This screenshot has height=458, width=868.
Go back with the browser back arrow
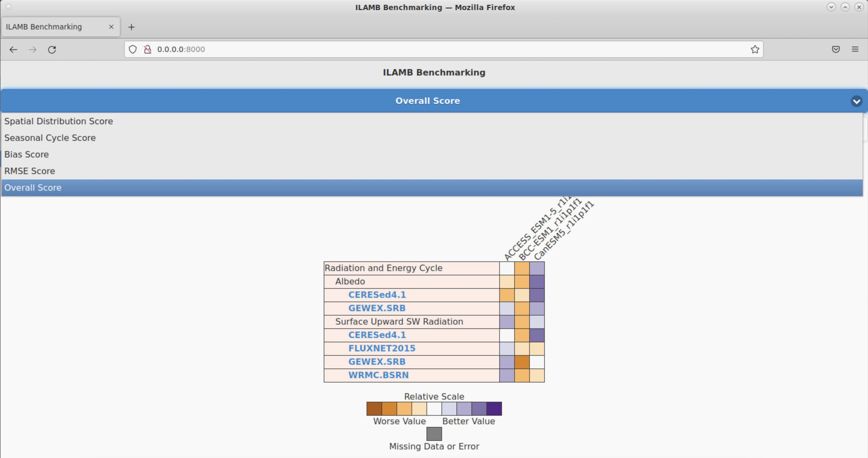(13, 50)
